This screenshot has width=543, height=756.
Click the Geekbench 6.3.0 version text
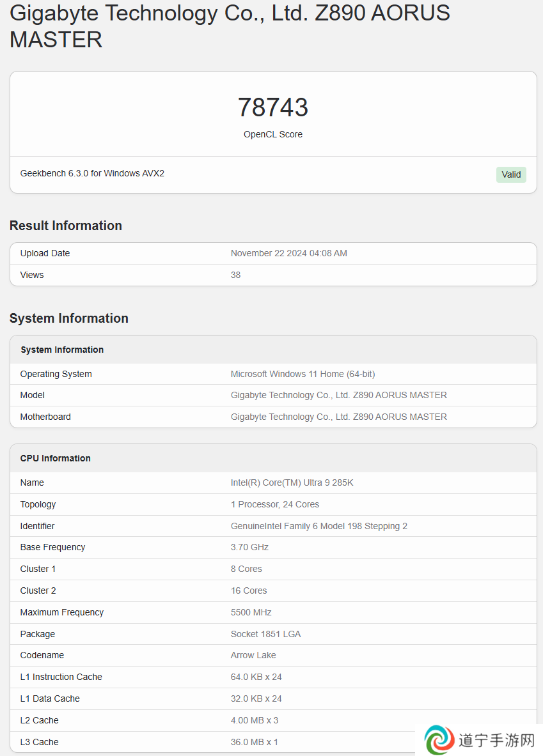click(x=92, y=173)
